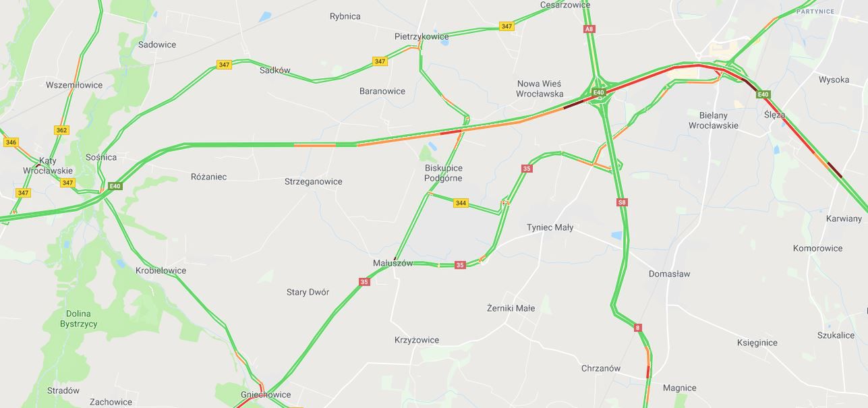Image resolution: width=868 pixels, height=408 pixels.
Task: Click the route 8 shield near Chrzanów
Action: click(637, 328)
